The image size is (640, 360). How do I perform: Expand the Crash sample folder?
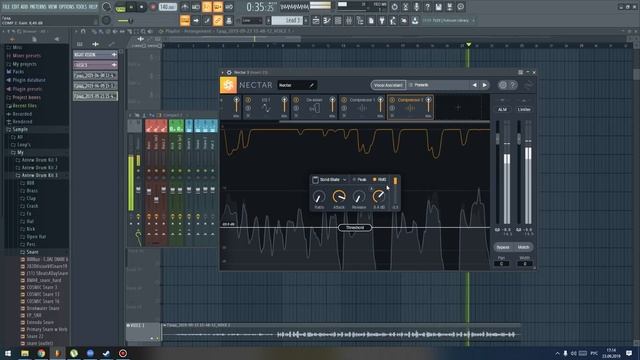tap(32, 206)
